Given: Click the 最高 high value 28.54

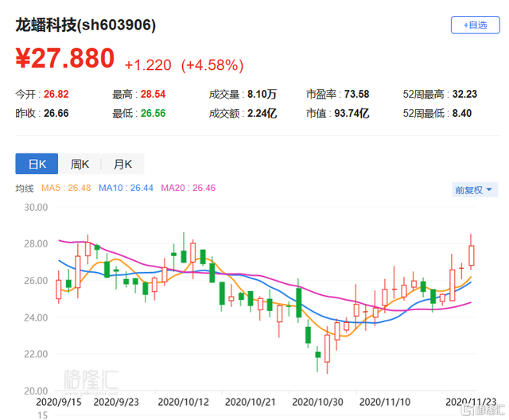Looking at the screenshot, I should pos(153,94).
